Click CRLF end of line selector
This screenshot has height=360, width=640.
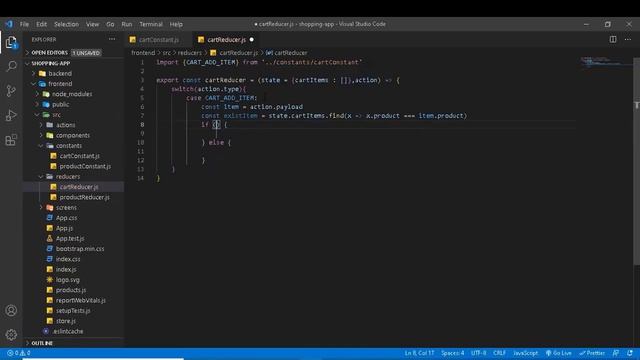tap(499, 353)
